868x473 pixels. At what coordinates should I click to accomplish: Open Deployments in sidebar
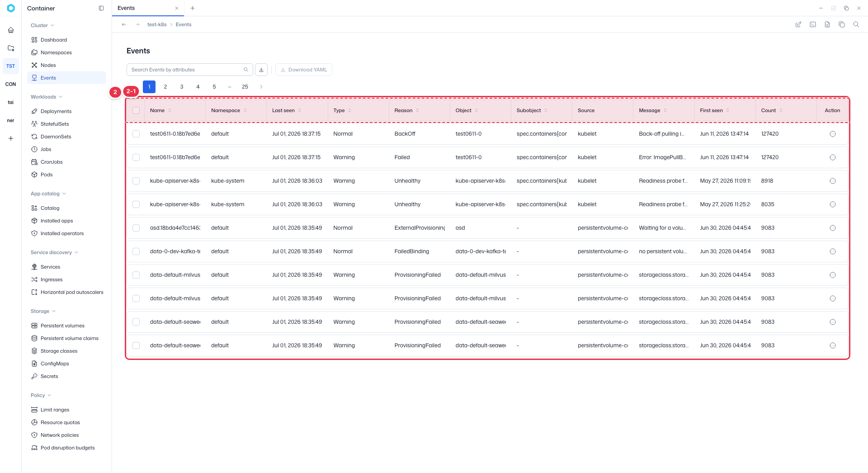click(x=66, y=111)
